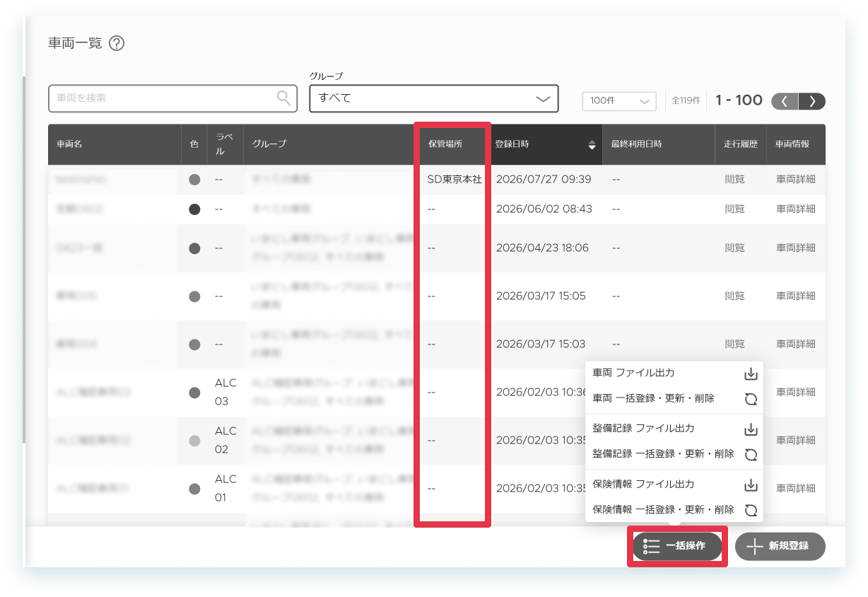Image resolution: width=868 pixels, height=597 pixels.
Task: Open 車両詳細 for the 2026/03/17 15:03 row
Action: click(x=796, y=344)
